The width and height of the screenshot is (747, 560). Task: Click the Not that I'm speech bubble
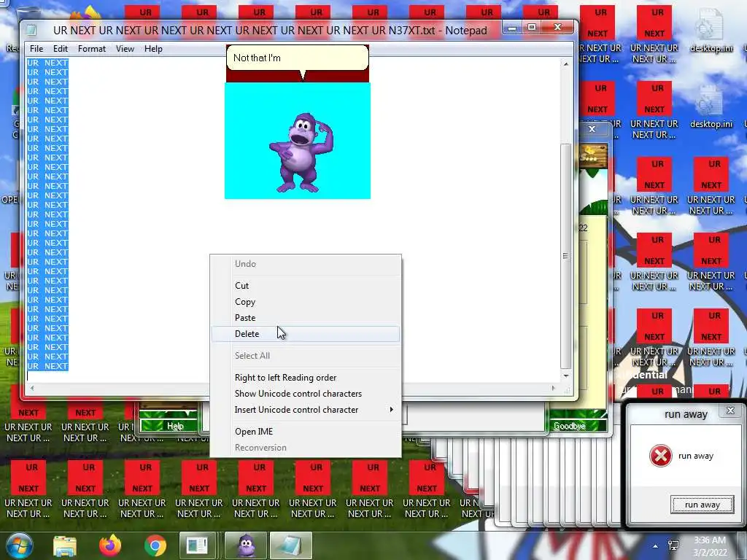click(298, 58)
